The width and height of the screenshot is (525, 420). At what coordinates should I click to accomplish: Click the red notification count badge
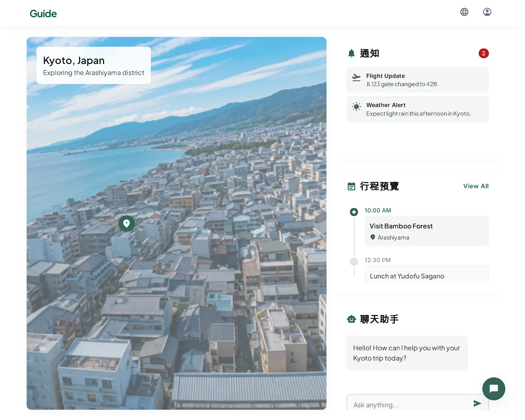(x=483, y=53)
